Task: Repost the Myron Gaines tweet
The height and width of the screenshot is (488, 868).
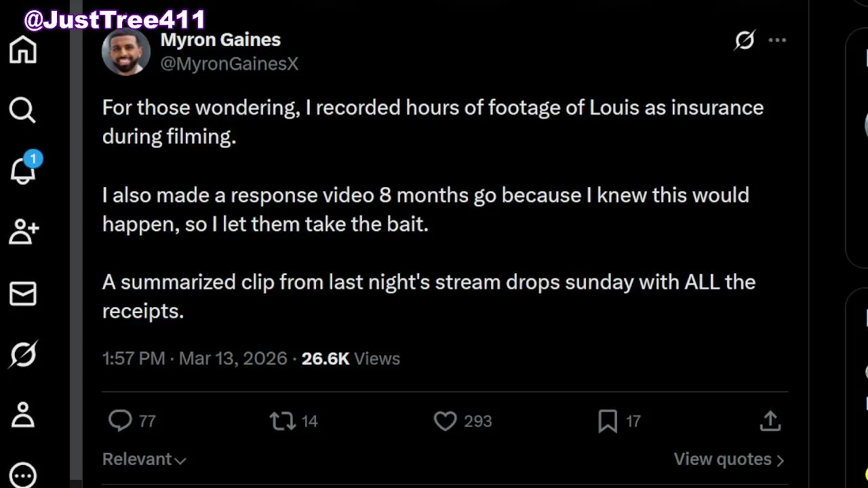Action: (x=282, y=421)
